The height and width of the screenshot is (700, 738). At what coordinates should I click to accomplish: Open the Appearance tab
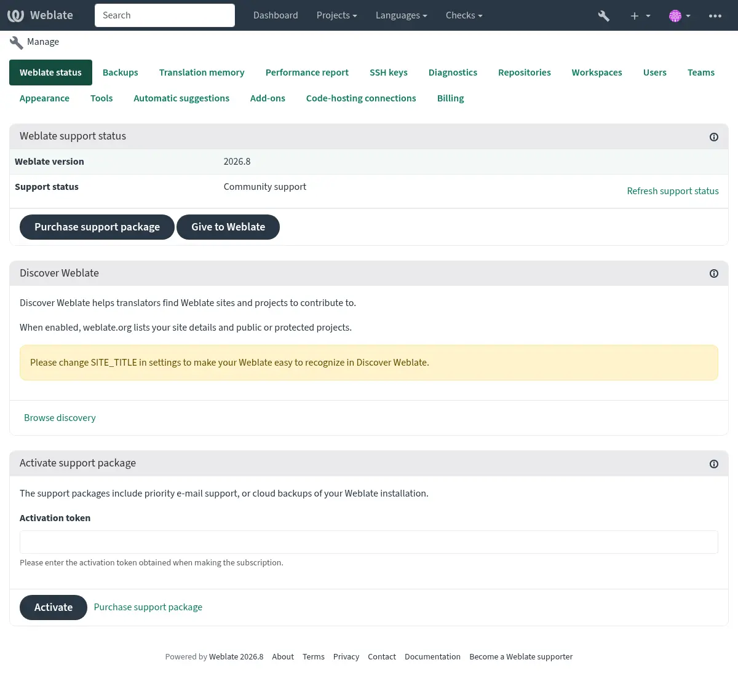pyautogui.click(x=44, y=98)
